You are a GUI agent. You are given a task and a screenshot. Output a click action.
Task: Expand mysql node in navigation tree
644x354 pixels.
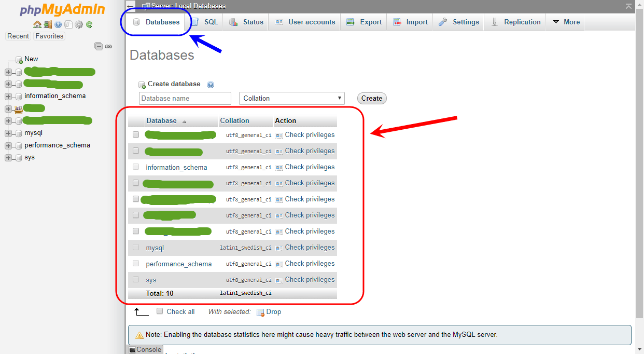8,133
